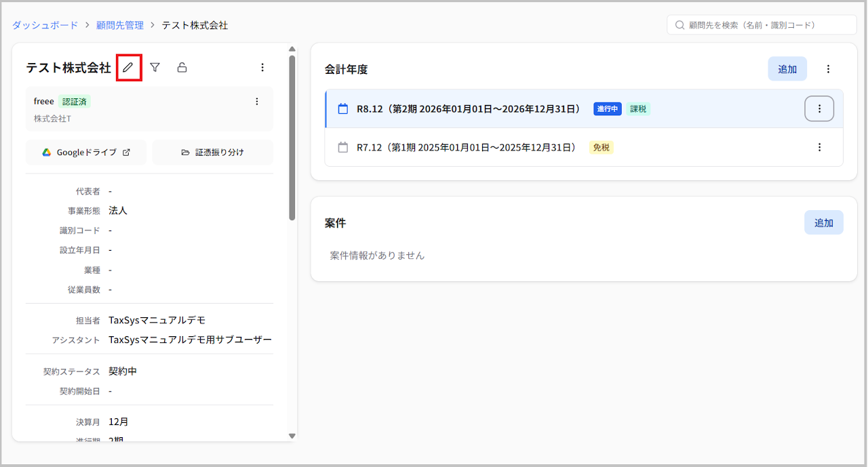Click calendar icon of R8.12 row
The height and width of the screenshot is (467, 868).
(343, 108)
